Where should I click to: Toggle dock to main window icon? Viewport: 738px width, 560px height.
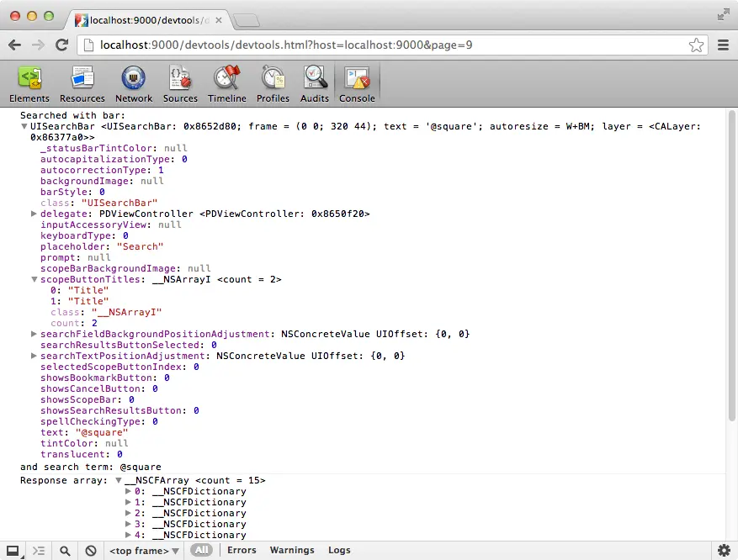tap(13, 551)
